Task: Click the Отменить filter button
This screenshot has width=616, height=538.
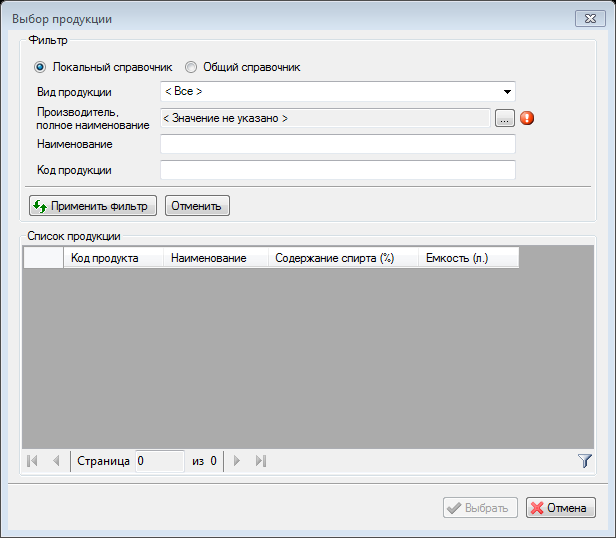Action: (197, 206)
